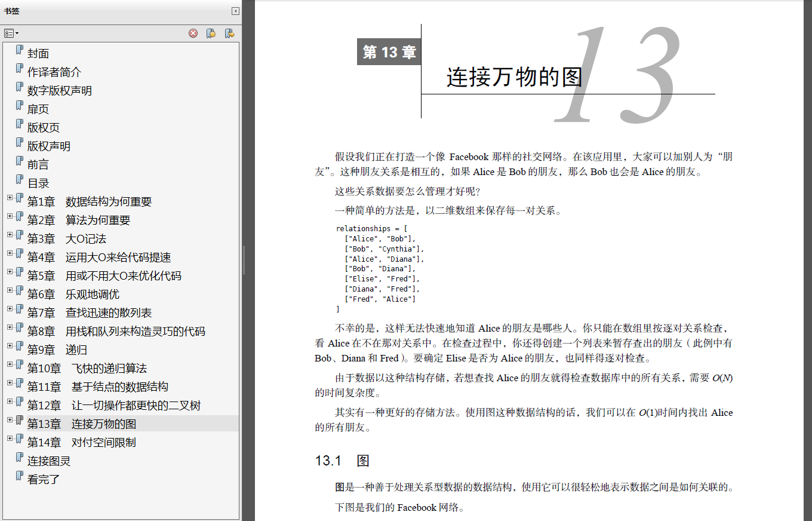Screen dimensions: 812x521
Task: Go to bookmark 第8章 用栈和队列来构造灵巧的代码
Action: [116, 332]
